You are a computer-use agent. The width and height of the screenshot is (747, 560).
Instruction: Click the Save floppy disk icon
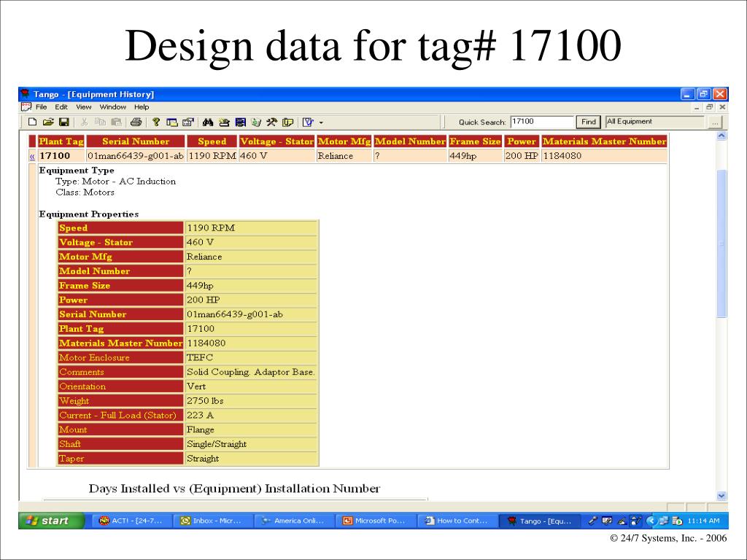[63, 122]
